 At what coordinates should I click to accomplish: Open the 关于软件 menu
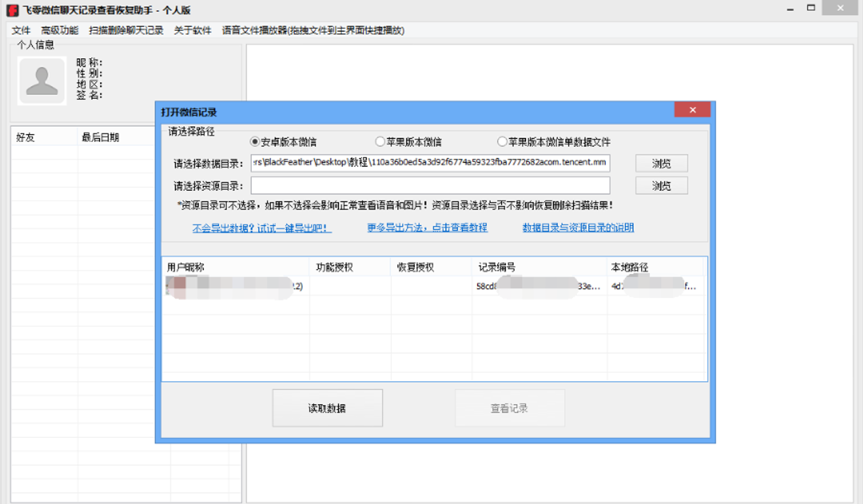click(193, 31)
